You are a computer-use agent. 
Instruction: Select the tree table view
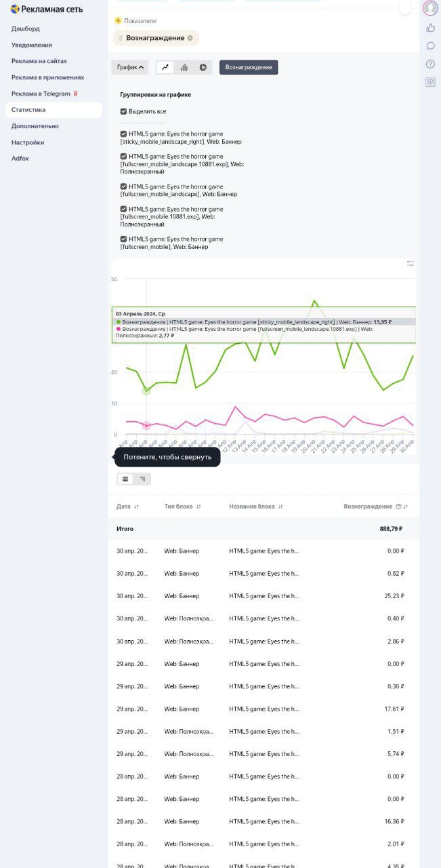point(142,479)
